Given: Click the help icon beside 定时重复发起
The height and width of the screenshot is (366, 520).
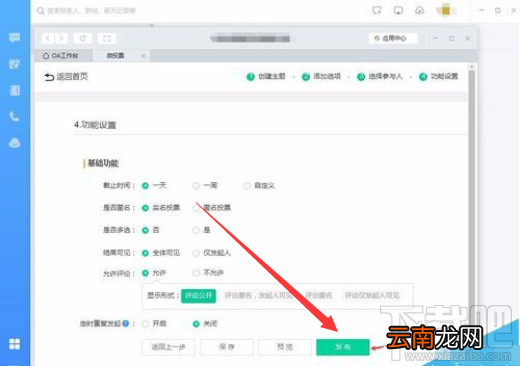Looking at the screenshot, I should (126, 323).
